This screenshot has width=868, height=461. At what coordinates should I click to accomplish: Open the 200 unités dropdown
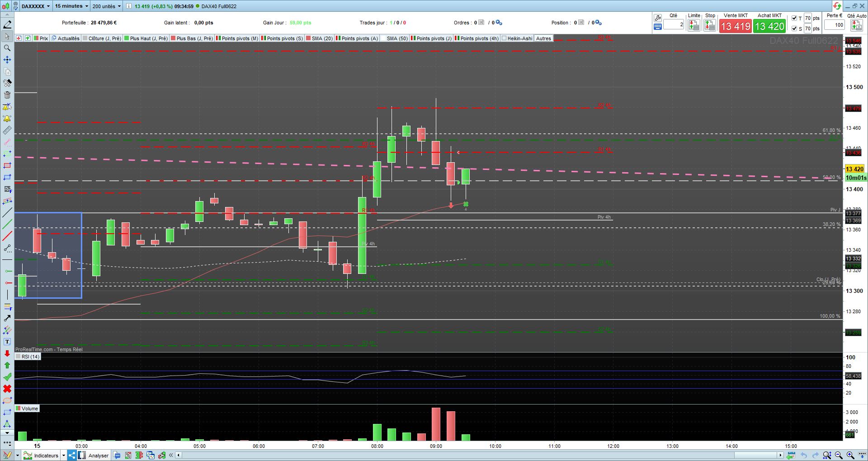tap(107, 6)
